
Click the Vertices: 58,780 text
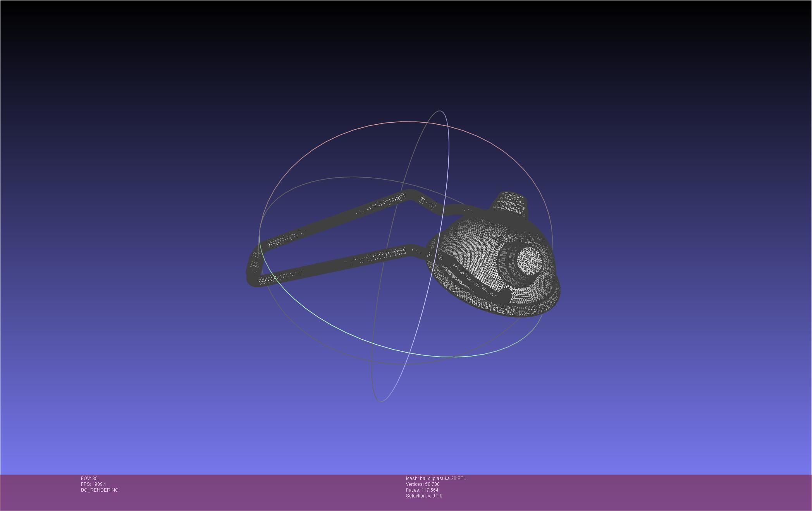click(423, 484)
